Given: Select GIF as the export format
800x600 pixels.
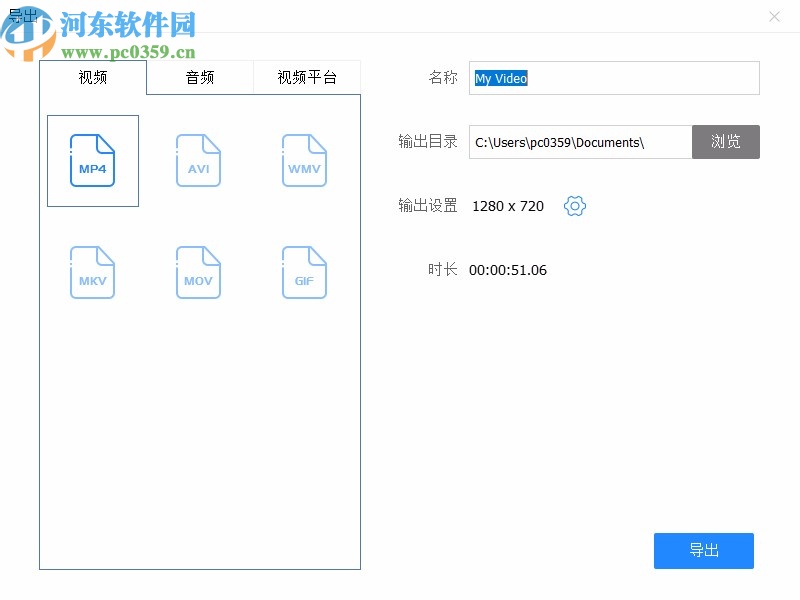Looking at the screenshot, I should (304, 271).
